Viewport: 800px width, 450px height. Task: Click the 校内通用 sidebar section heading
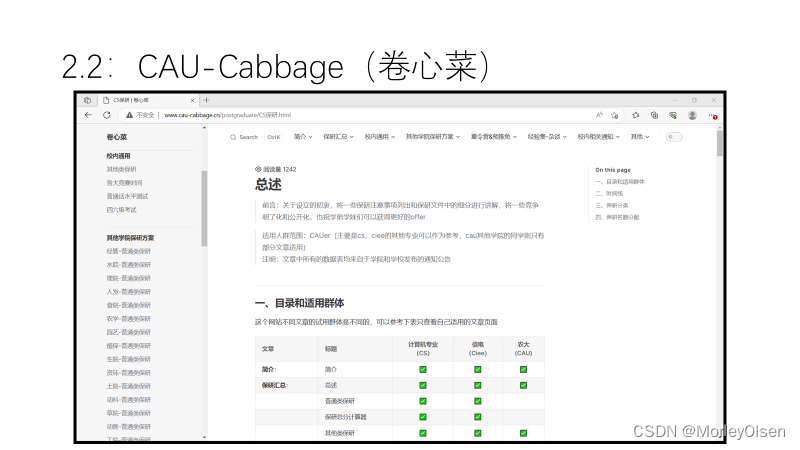tap(118, 156)
